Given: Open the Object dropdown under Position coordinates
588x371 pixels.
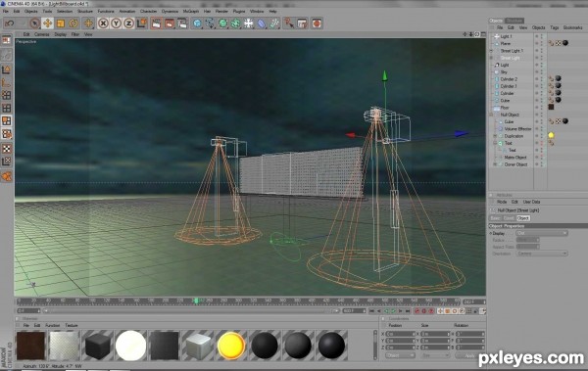Looking at the screenshot, I should coord(400,355).
